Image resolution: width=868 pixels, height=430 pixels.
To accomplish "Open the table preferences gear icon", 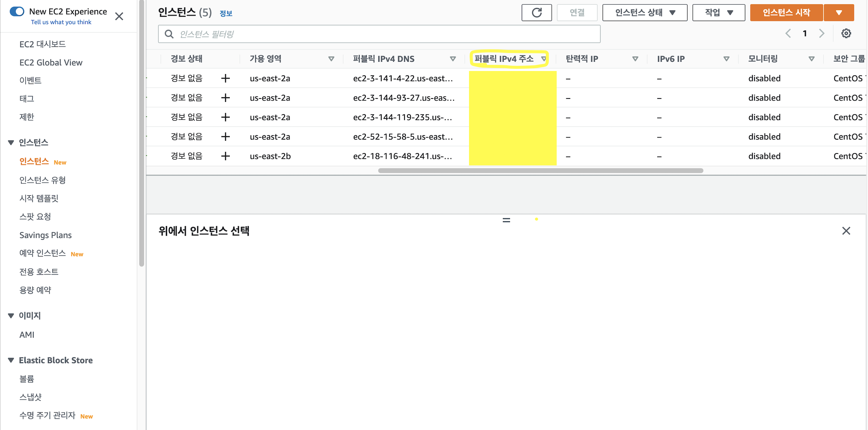I will click(846, 33).
